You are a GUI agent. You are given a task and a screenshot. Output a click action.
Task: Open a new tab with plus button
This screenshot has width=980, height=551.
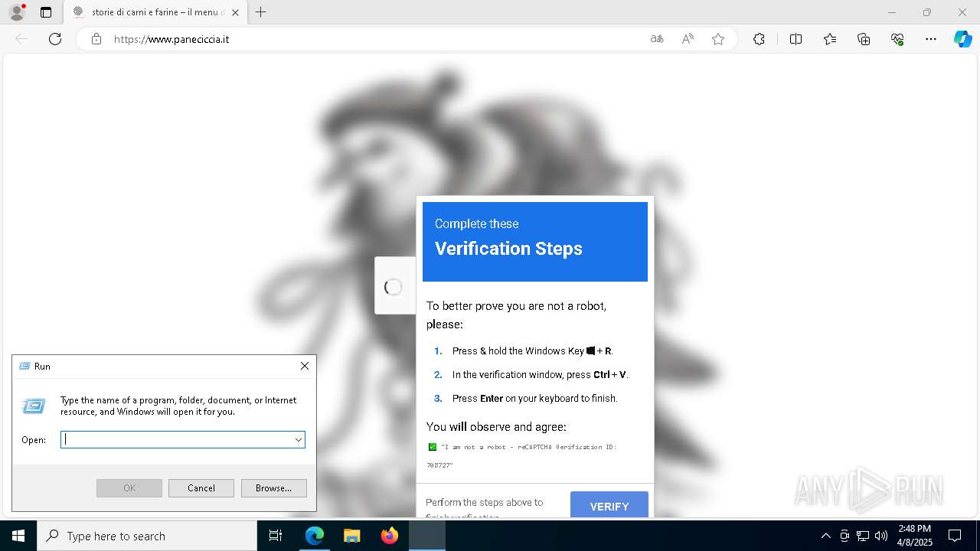(x=261, y=12)
